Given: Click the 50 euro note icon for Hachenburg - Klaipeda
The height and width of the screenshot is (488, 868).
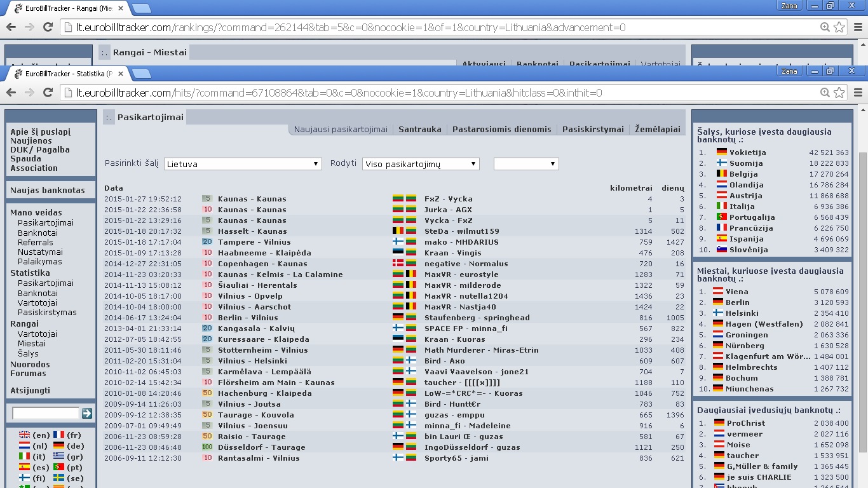Looking at the screenshot, I should point(207,393).
